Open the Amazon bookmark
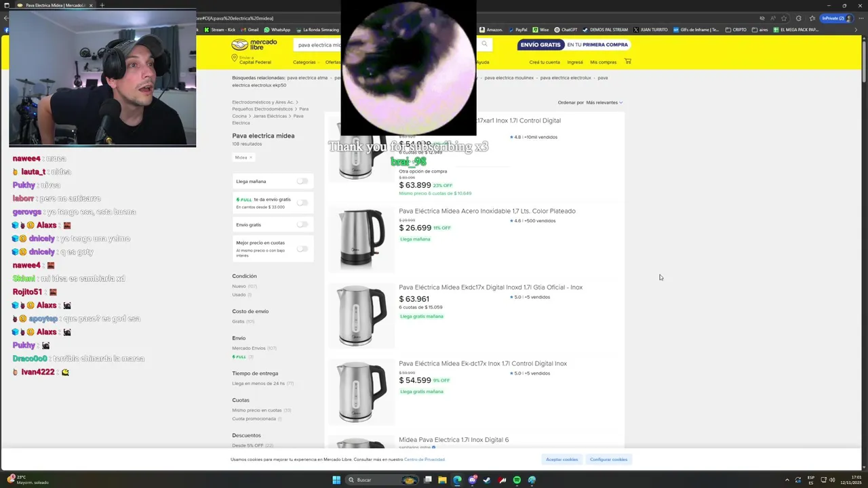This screenshot has width=868, height=488. tap(491, 30)
